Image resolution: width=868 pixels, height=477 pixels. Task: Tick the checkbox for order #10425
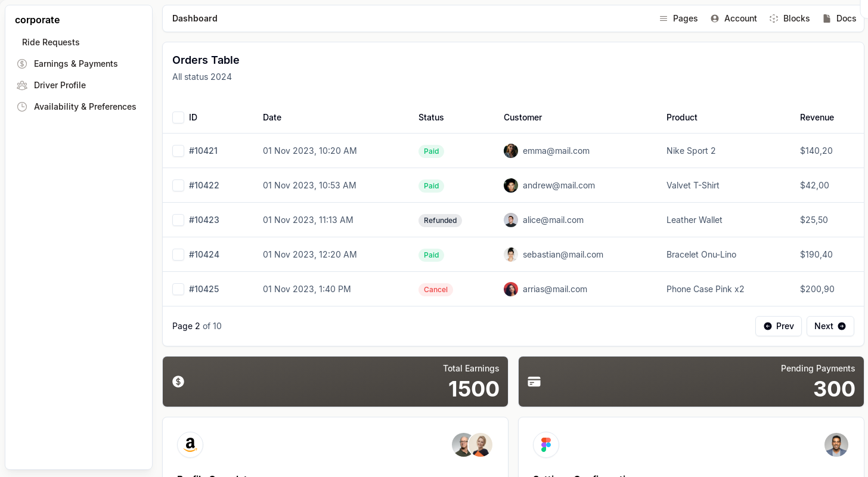pyautogui.click(x=178, y=289)
